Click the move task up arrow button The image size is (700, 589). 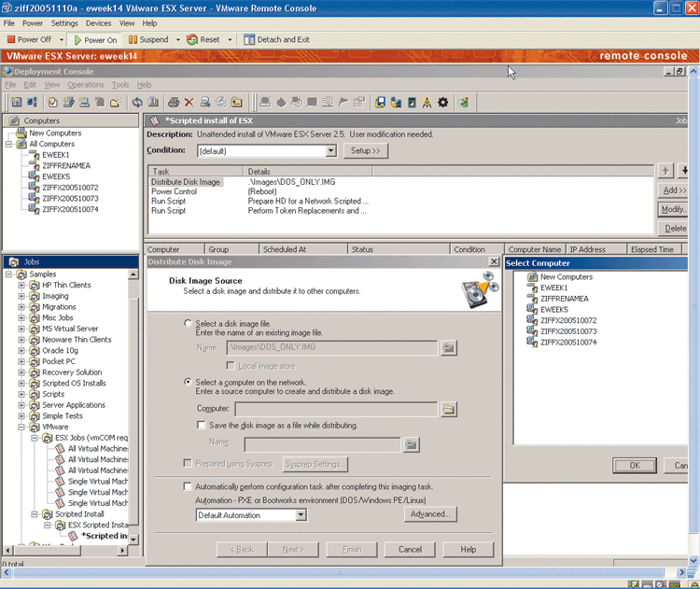[665, 171]
